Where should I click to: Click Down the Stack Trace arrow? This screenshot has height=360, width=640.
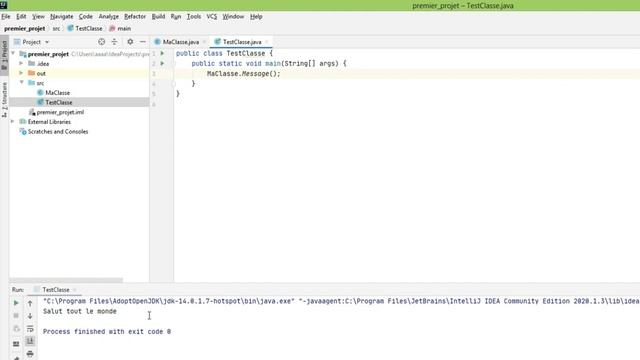coord(30,316)
